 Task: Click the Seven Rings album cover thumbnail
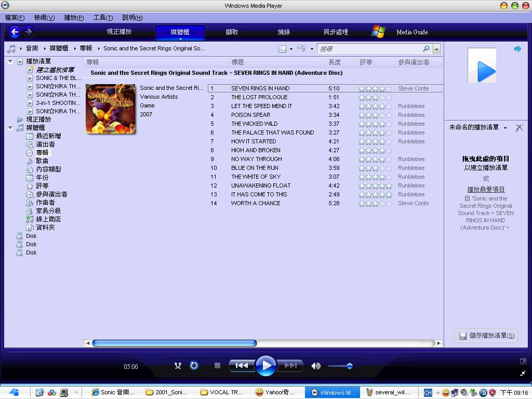(x=111, y=109)
